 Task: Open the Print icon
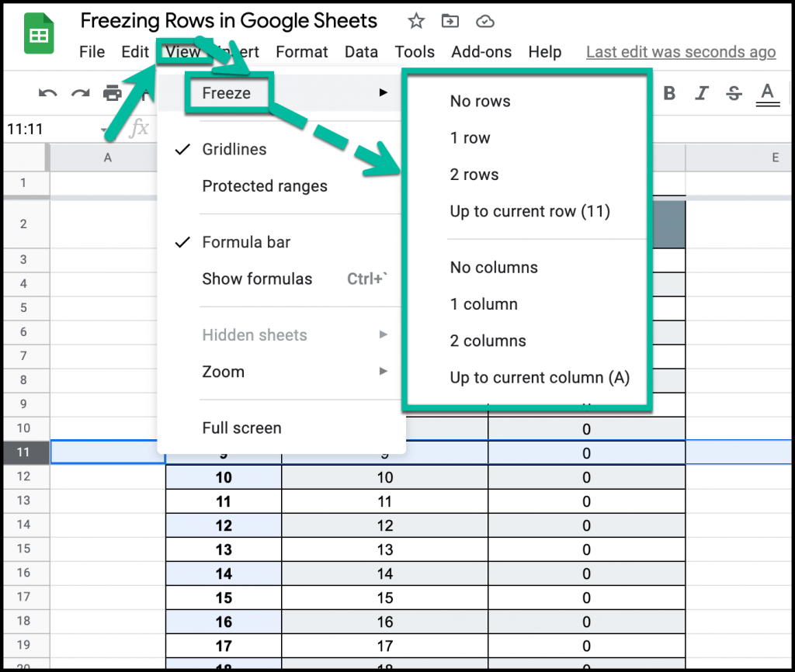tap(113, 92)
